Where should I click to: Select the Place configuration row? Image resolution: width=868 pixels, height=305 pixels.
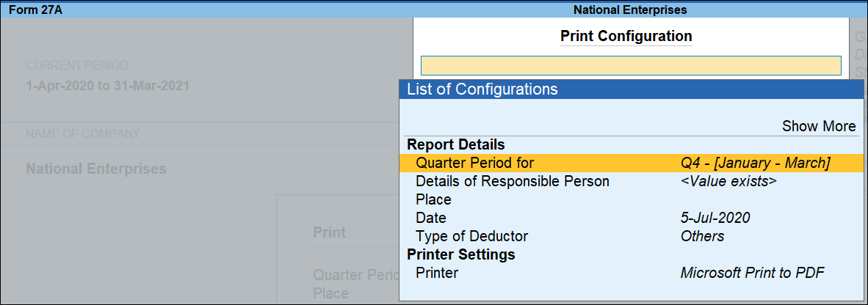(x=433, y=199)
